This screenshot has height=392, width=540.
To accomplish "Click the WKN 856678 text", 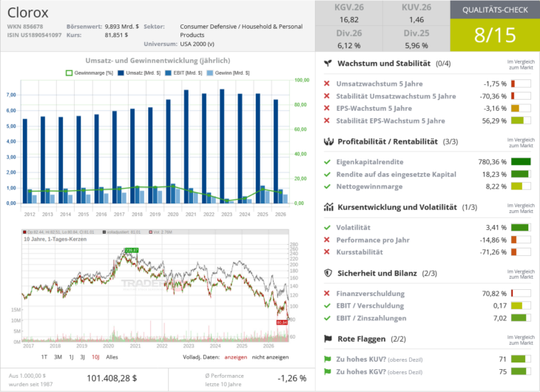I will pos(25,27).
